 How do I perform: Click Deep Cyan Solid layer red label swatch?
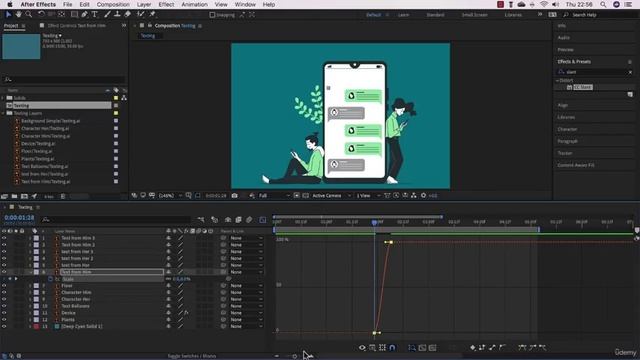point(36,327)
